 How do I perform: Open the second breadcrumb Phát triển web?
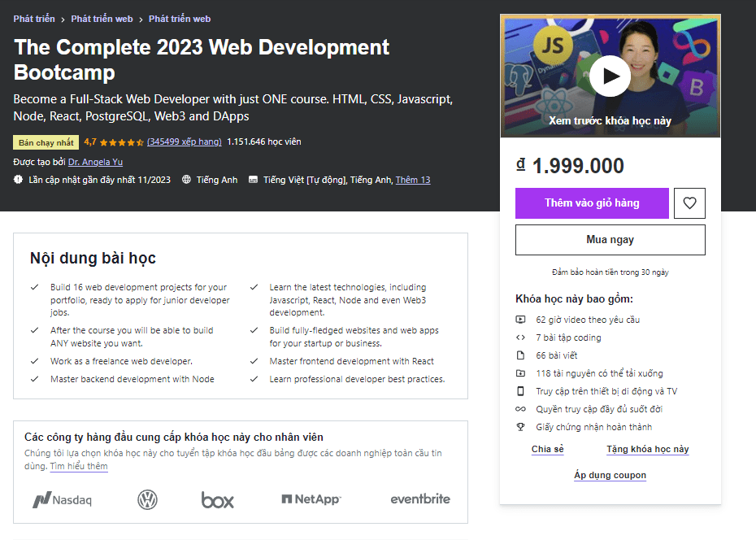102,19
